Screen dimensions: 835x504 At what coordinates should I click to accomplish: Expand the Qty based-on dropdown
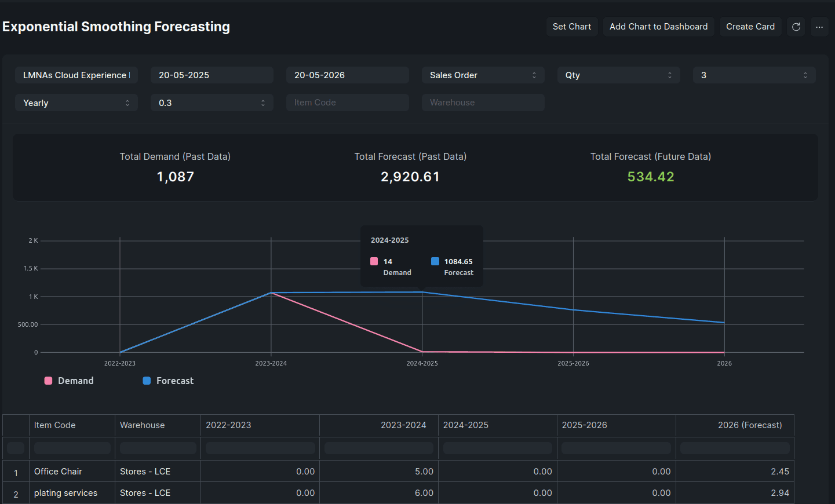[618, 75]
